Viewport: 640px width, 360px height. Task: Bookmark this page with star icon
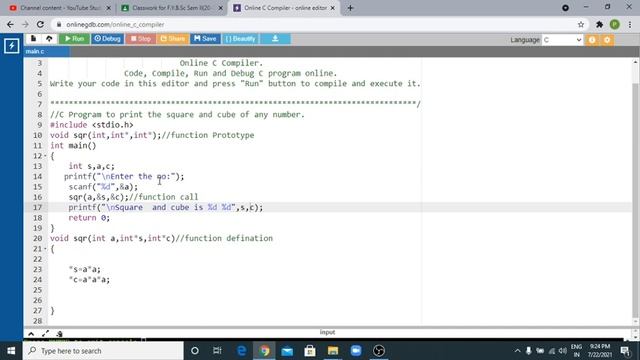coord(581,24)
